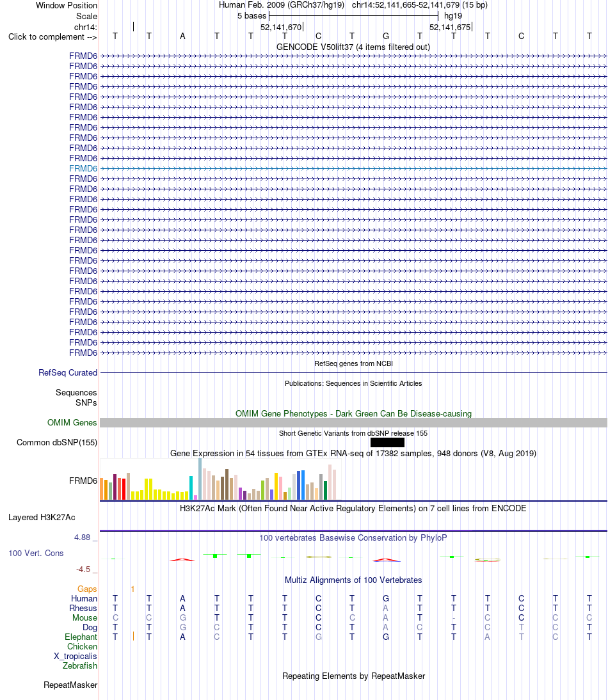
Task: Open the RefSeq Curated track label
Action: [67, 373]
